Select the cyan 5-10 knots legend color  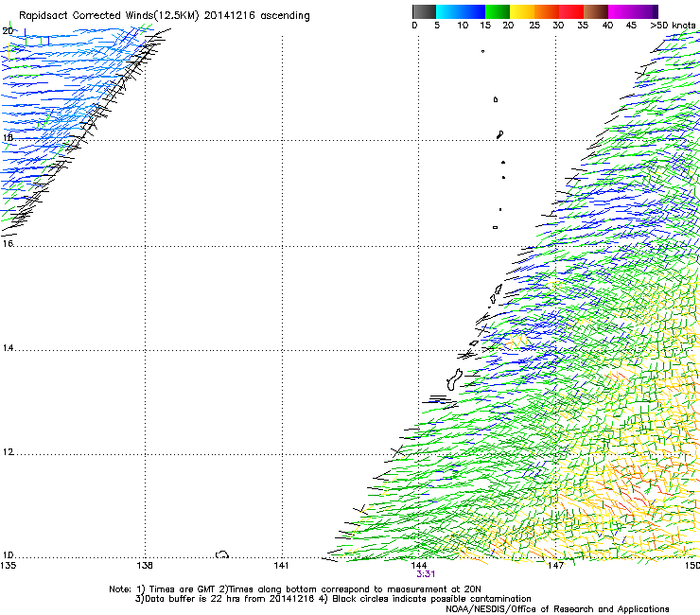pyautogui.click(x=448, y=11)
